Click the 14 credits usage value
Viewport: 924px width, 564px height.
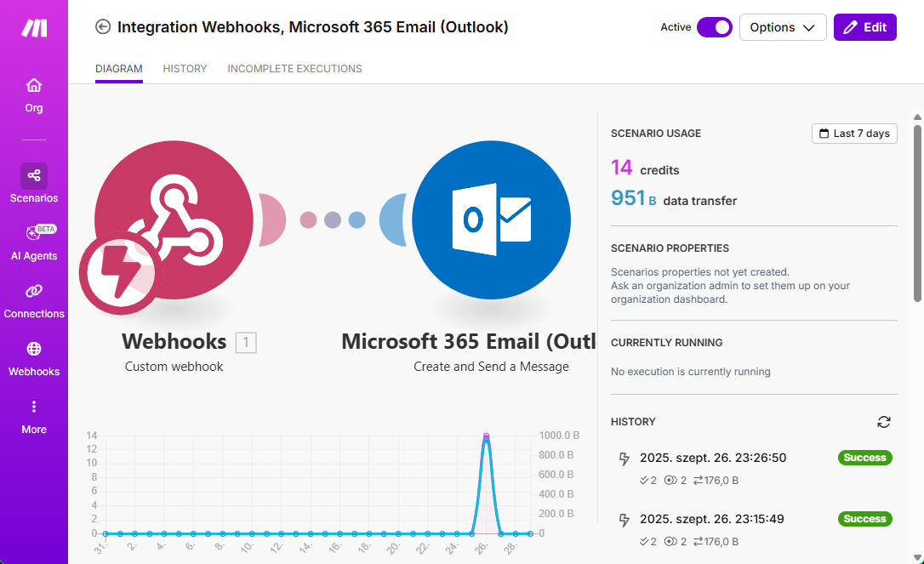(x=622, y=168)
